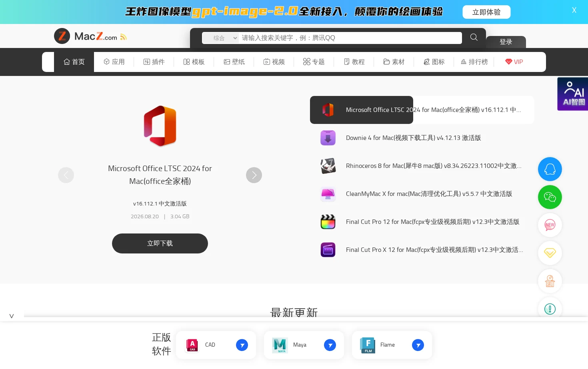The height and width of the screenshot is (369, 588).
Task: Click the large Microsoft Office logo
Action: pos(160,126)
